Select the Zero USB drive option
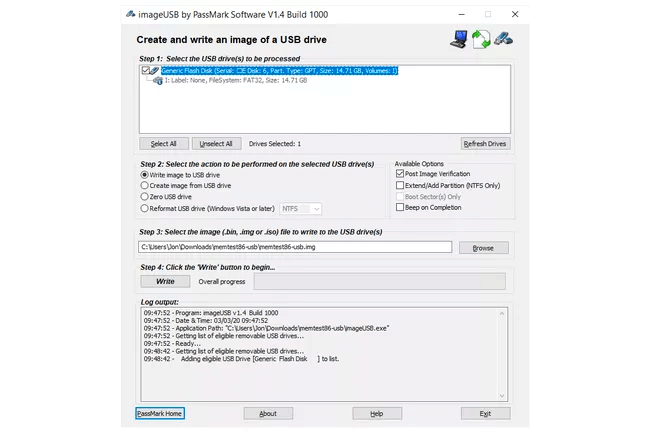Image resolution: width=650 pixels, height=433 pixels. click(x=144, y=196)
